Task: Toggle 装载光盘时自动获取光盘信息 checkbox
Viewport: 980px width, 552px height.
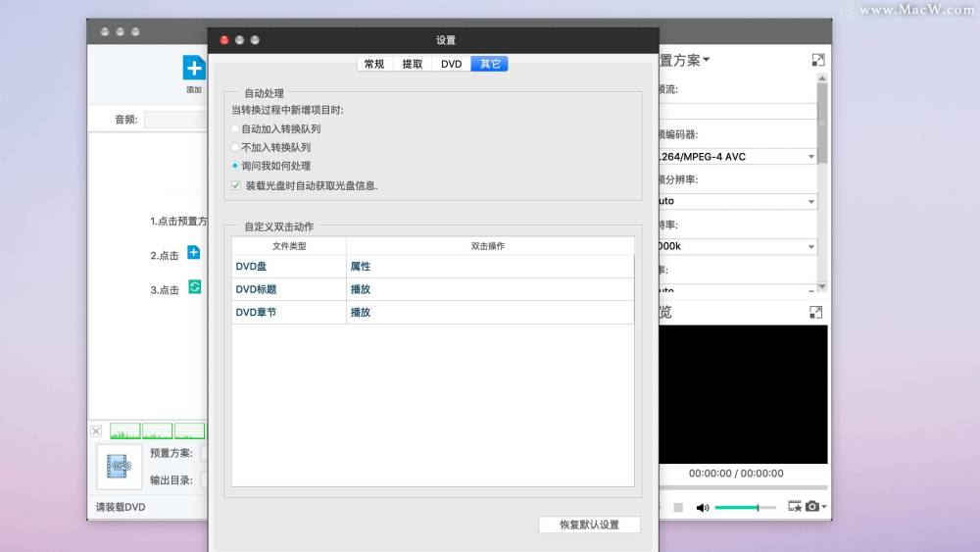Action: point(235,185)
